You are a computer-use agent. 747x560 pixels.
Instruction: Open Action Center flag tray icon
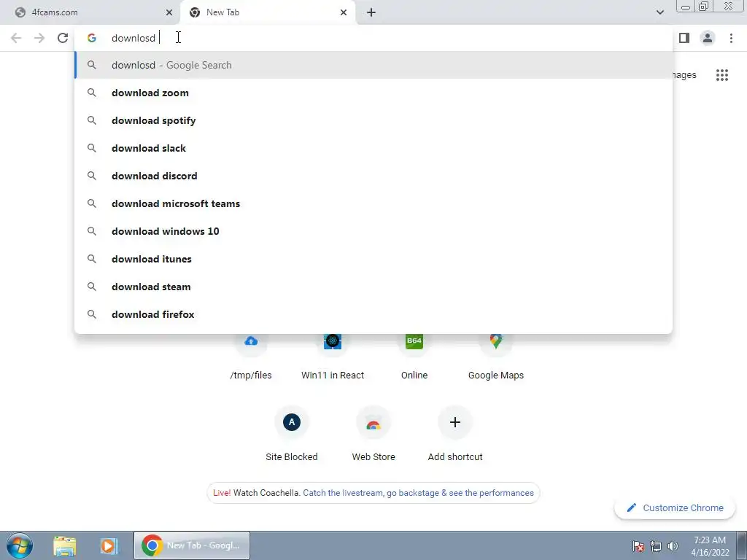(638, 546)
